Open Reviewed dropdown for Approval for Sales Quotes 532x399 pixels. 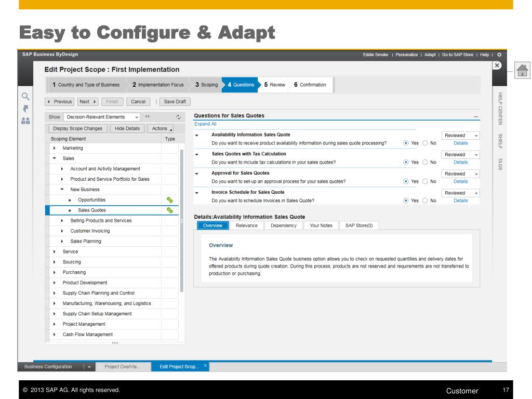[460, 174]
